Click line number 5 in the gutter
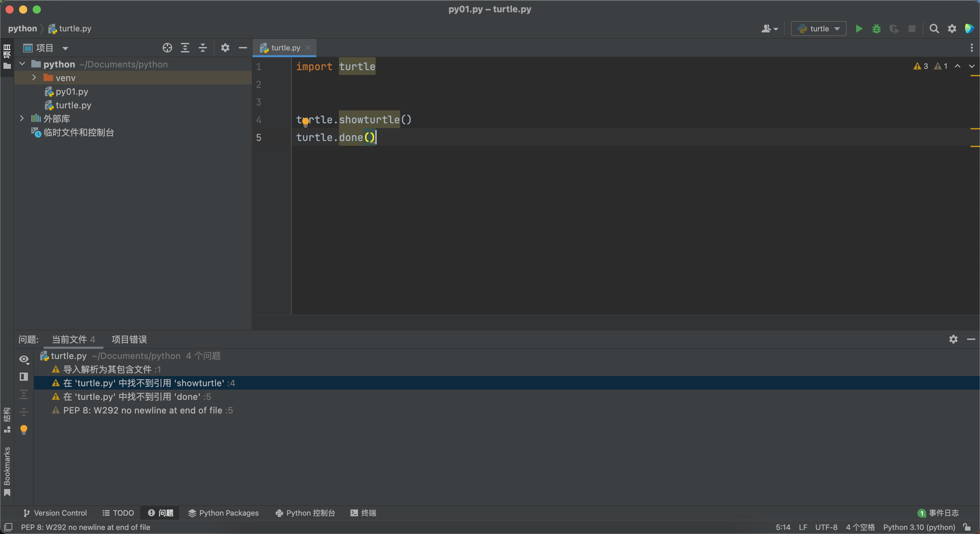The height and width of the screenshot is (534, 980). pos(259,137)
